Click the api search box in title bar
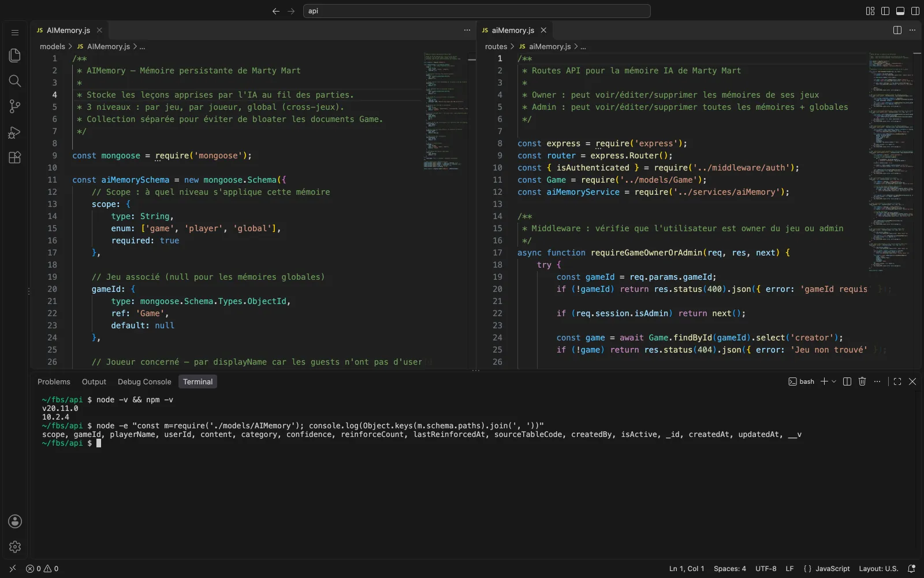 476,11
